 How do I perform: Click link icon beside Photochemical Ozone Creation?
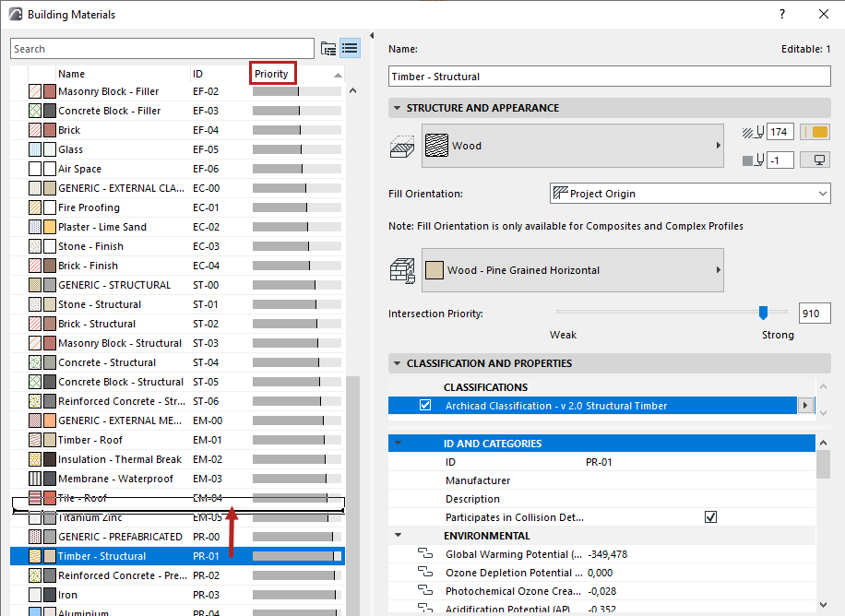click(x=425, y=590)
